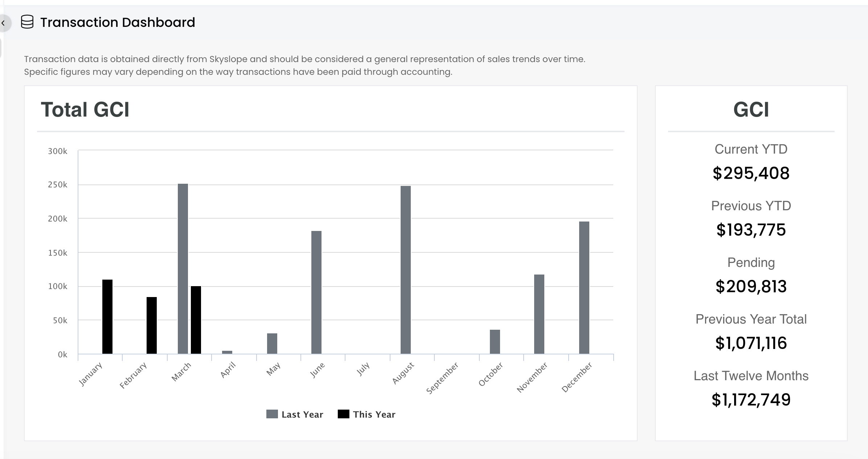The width and height of the screenshot is (868, 459).
Task: Click the black March This Year bar
Action: [x=196, y=320]
